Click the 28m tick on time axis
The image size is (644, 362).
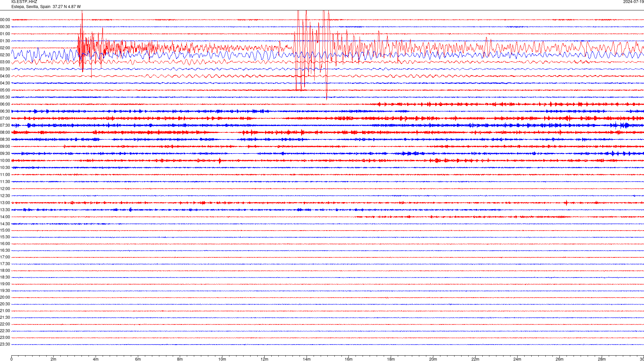(x=602, y=359)
